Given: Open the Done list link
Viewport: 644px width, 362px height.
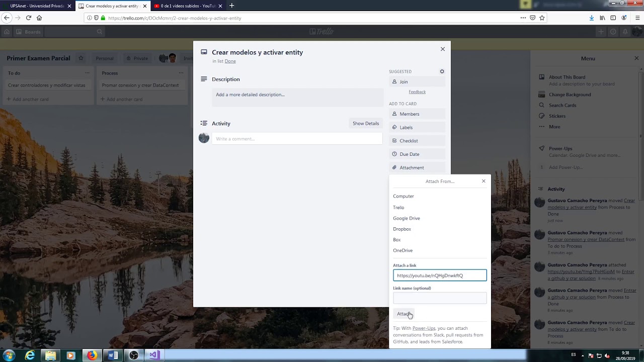Looking at the screenshot, I should point(230,61).
